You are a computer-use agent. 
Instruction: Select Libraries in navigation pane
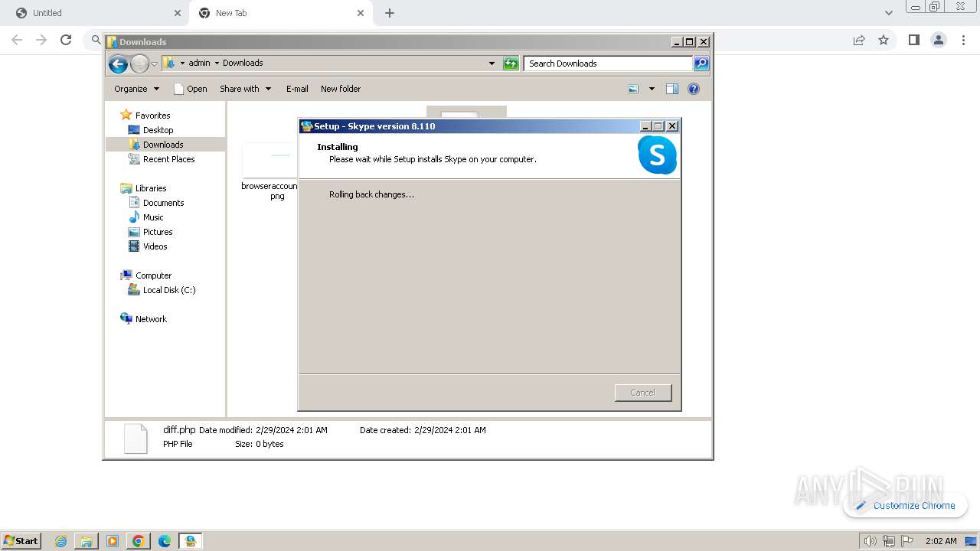[151, 188]
